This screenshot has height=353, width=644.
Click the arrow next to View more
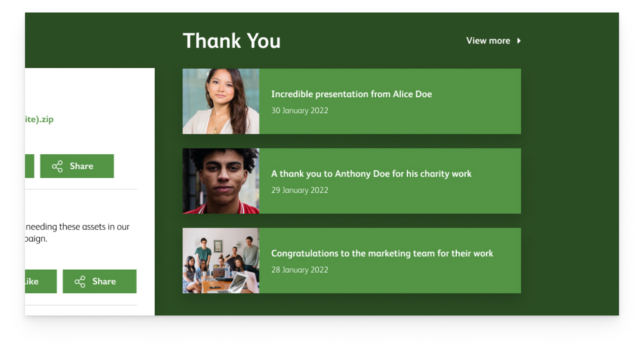point(519,41)
